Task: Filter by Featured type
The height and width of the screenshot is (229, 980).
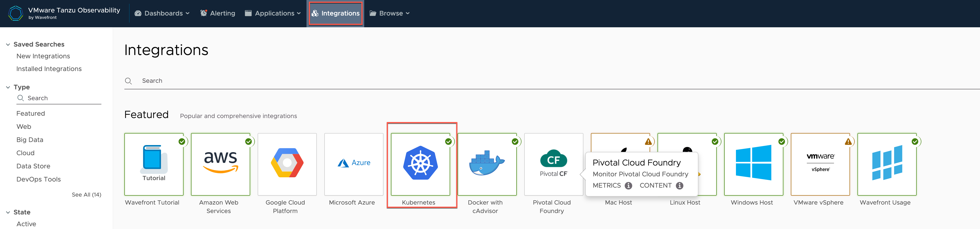Action: click(31, 114)
